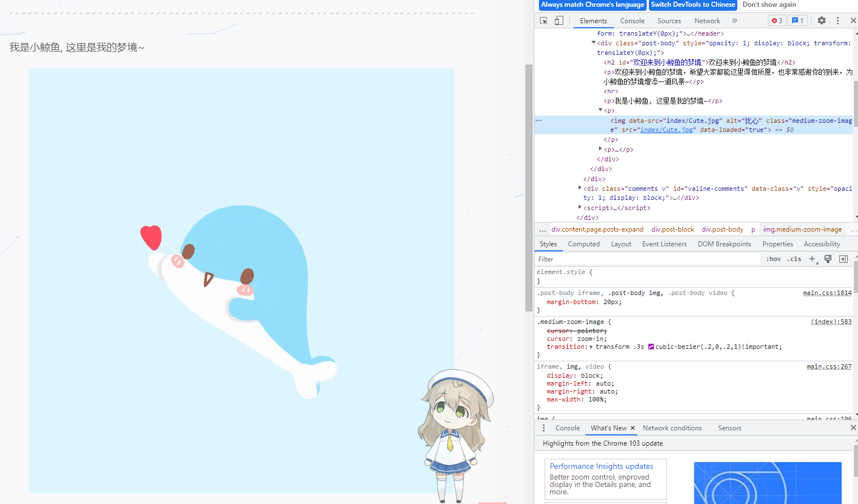Collapse the div.post-body node

594,43
